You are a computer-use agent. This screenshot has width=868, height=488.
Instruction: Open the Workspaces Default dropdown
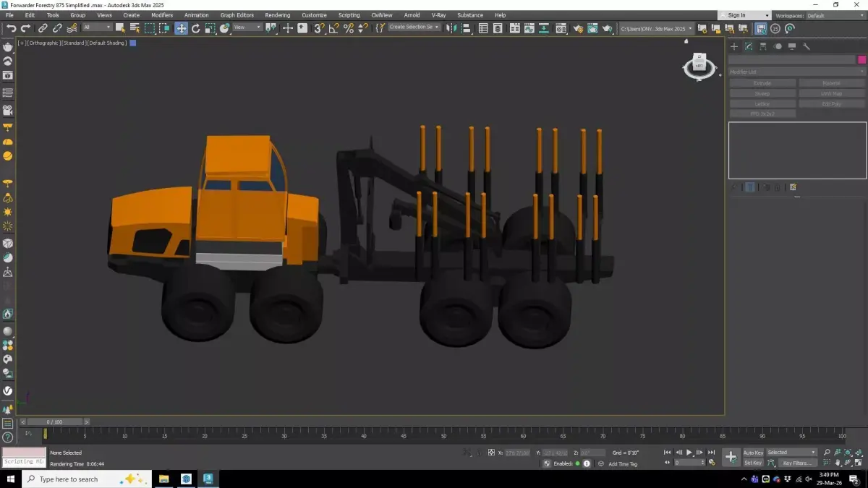pos(835,15)
